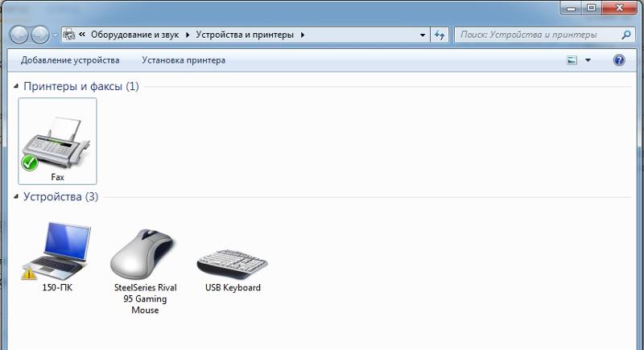The width and height of the screenshot is (644, 350).
Task: Expand arrow after Оборудование и звук breadcrumb
Action: pos(188,35)
